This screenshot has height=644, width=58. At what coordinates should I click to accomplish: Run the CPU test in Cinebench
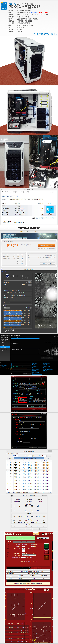[30, 285]
